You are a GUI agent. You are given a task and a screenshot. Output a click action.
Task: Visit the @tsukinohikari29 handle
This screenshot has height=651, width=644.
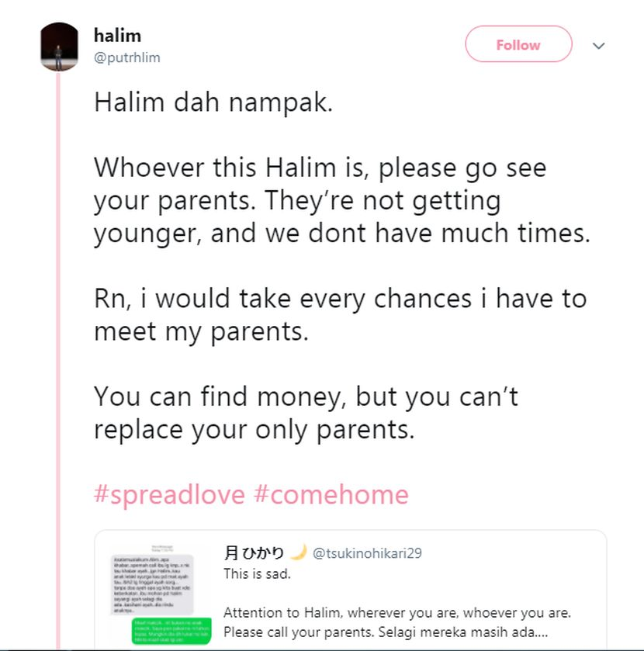pos(367,553)
